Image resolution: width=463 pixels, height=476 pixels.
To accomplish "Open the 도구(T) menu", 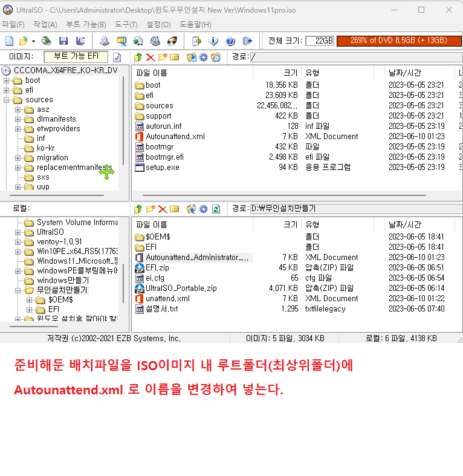I will point(126,25).
